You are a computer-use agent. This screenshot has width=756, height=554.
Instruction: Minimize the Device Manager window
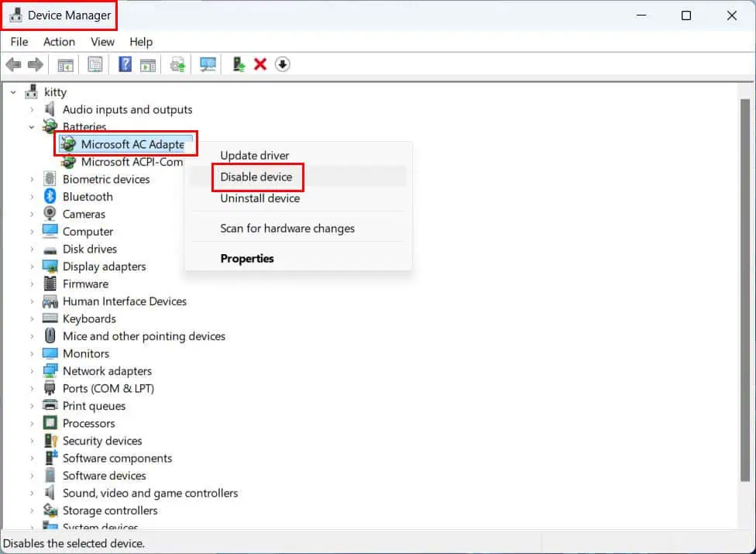(x=641, y=15)
